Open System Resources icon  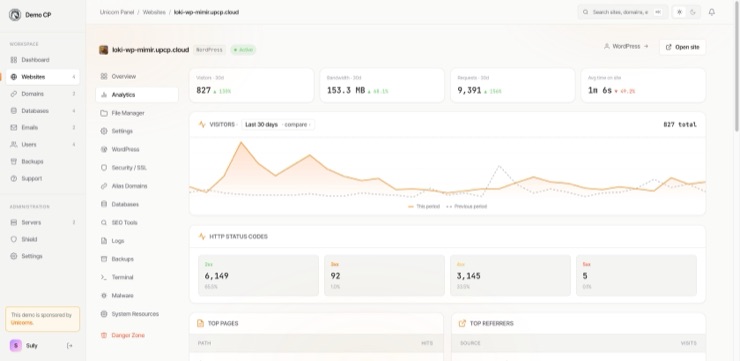(x=104, y=314)
